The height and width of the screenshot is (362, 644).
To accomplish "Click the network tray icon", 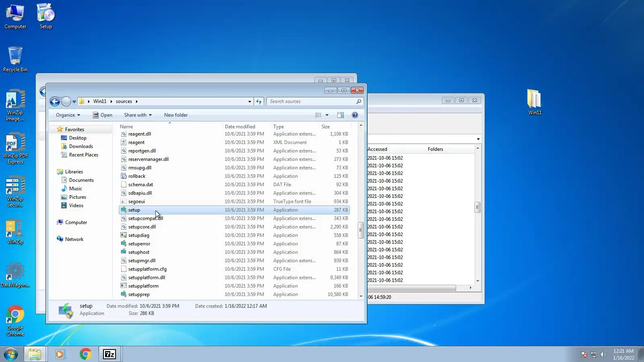I will [593, 354].
